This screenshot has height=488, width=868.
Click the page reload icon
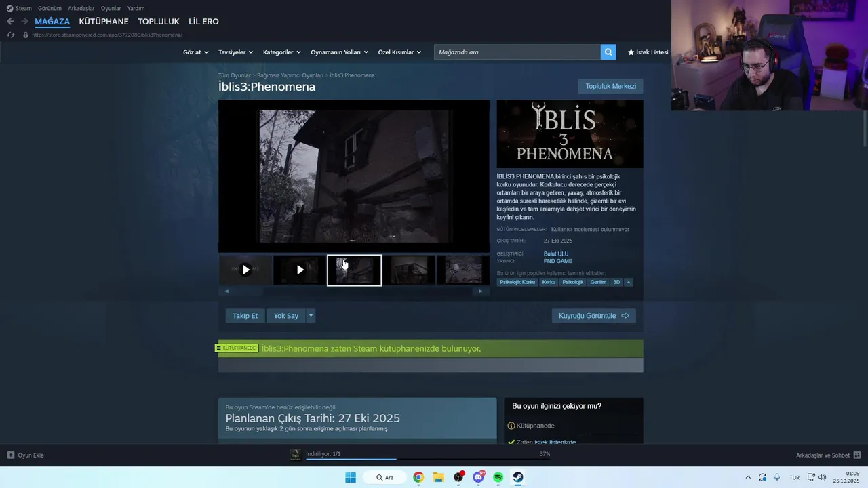point(10,35)
